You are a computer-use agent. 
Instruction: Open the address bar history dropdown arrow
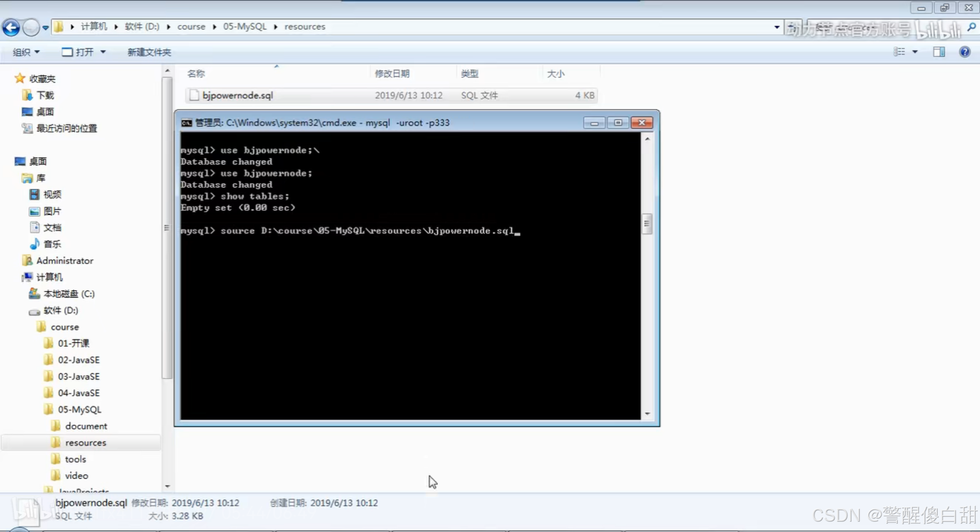coord(777,27)
